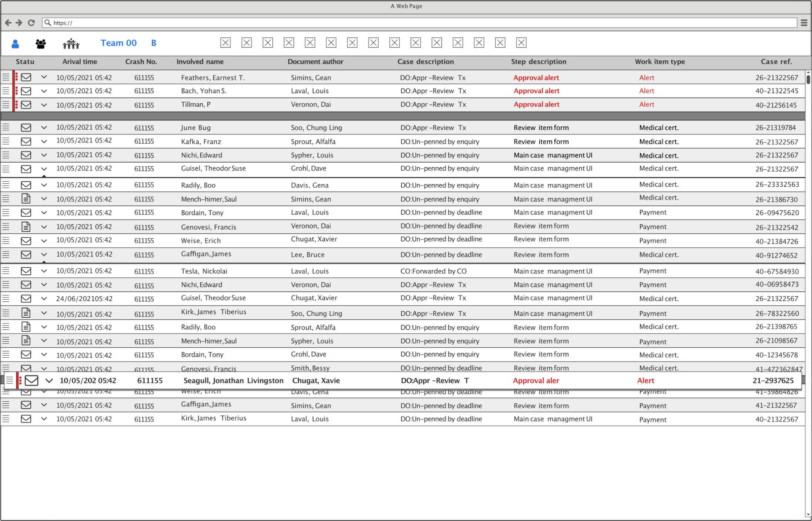Click the browser URL address field
812x521 pixels.
click(x=422, y=23)
